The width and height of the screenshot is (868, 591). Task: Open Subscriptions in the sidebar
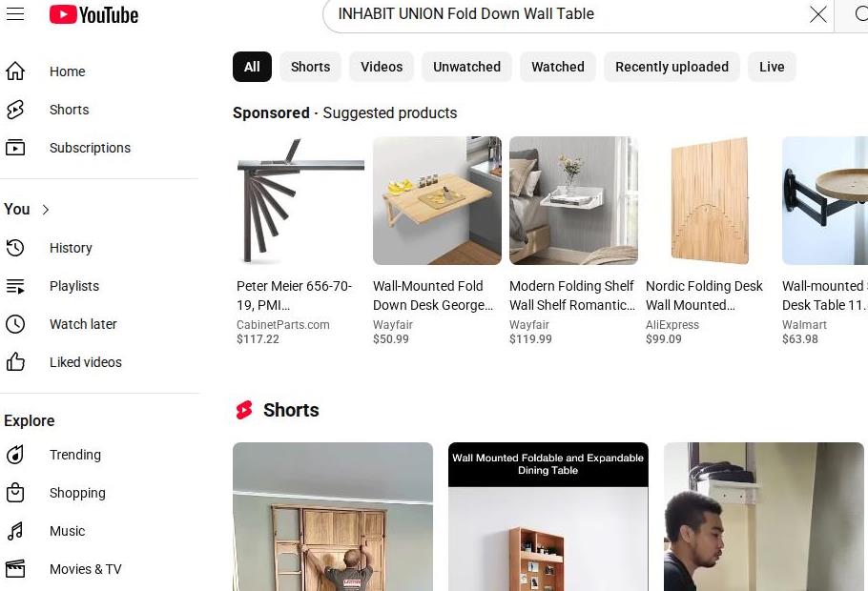pyautogui.click(x=90, y=148)
